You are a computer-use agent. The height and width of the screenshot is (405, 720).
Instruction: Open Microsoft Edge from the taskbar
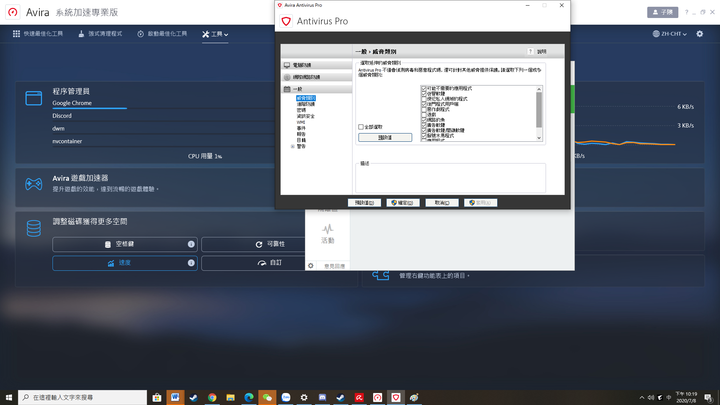click(248, 397)
